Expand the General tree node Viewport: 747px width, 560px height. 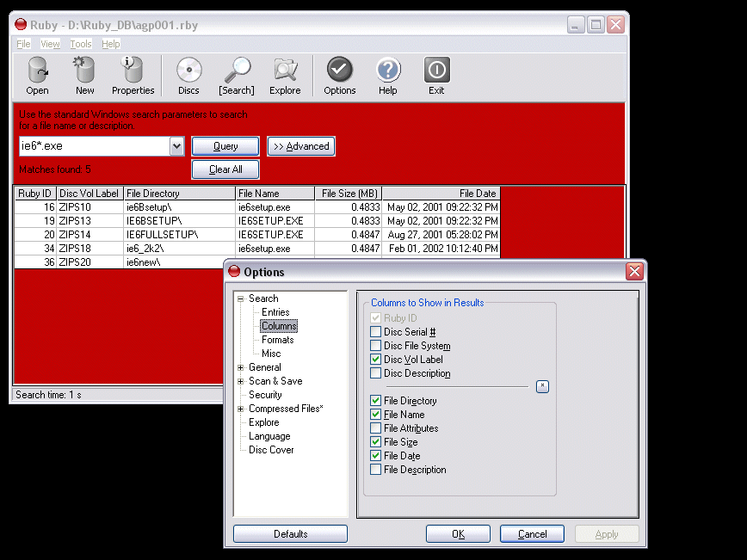pyautogui.click(x=241, y=367)
